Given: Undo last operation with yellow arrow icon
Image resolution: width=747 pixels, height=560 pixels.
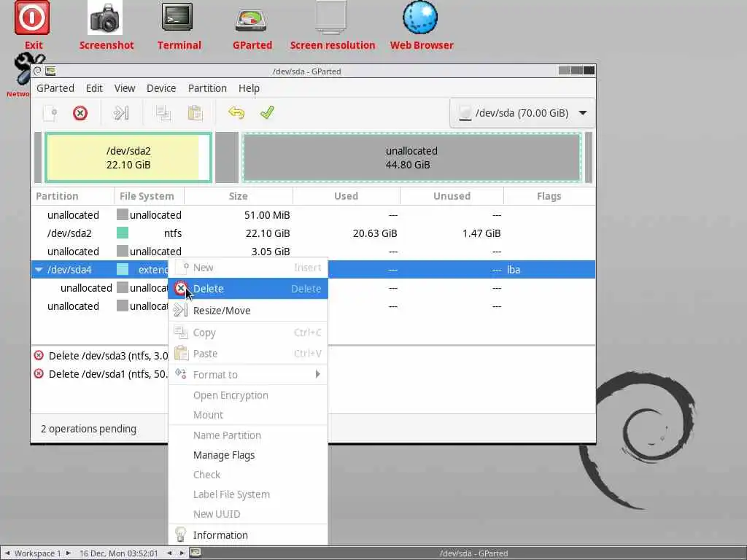Looking at the screenshot, I should [x=236, y=113].
